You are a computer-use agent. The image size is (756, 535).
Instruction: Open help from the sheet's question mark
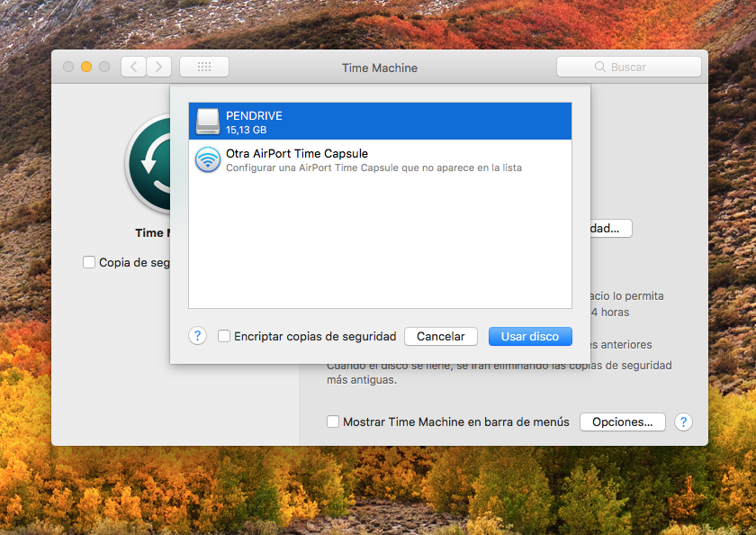pyautogui.click(x=198, y=336)
